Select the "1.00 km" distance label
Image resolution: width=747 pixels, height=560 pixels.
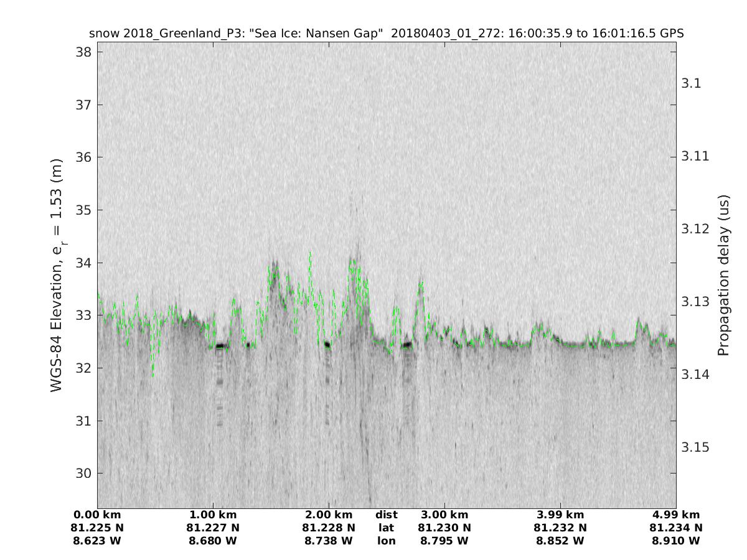(x=213, y=515)
